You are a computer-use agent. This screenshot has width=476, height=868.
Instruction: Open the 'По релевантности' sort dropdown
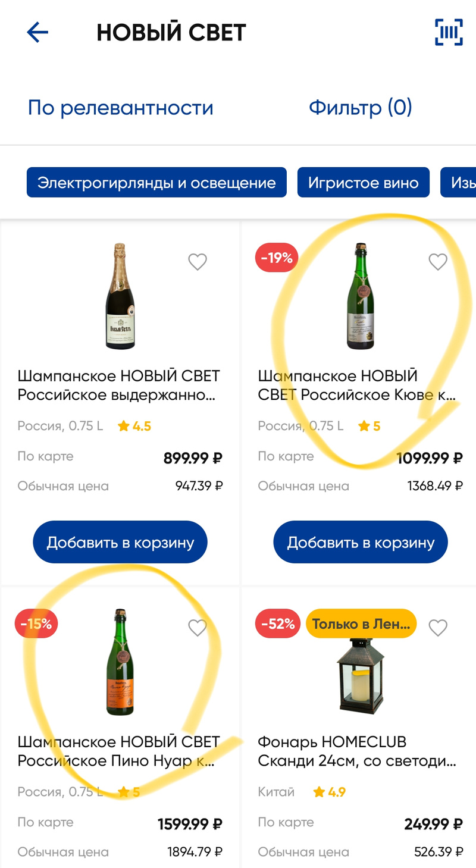121,108
